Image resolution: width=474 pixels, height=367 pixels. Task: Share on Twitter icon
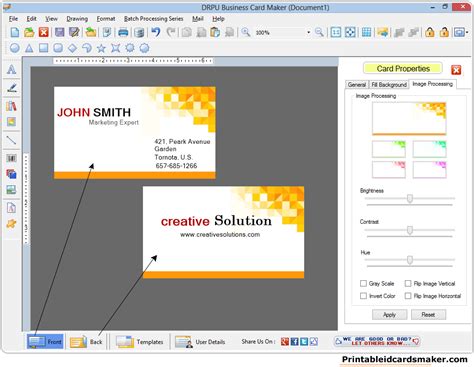(304, 341)
